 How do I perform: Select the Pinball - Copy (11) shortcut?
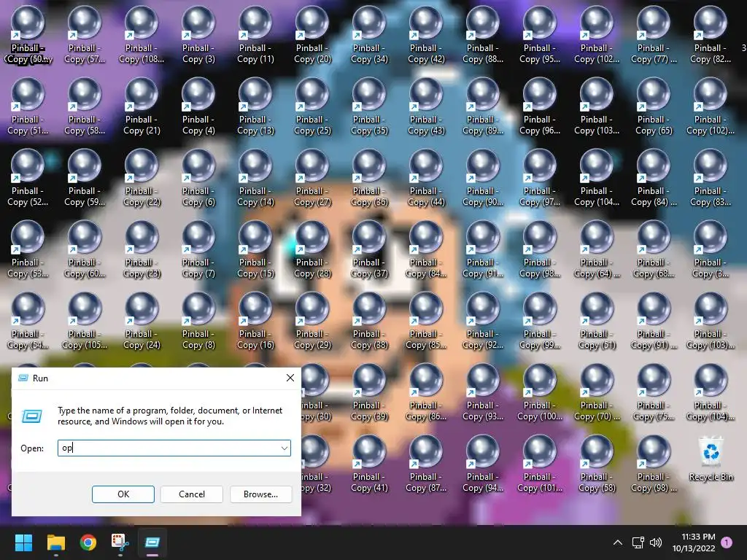[255, 35]
